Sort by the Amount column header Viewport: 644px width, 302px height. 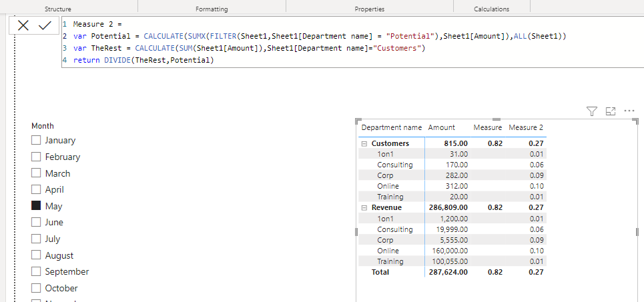442,127
